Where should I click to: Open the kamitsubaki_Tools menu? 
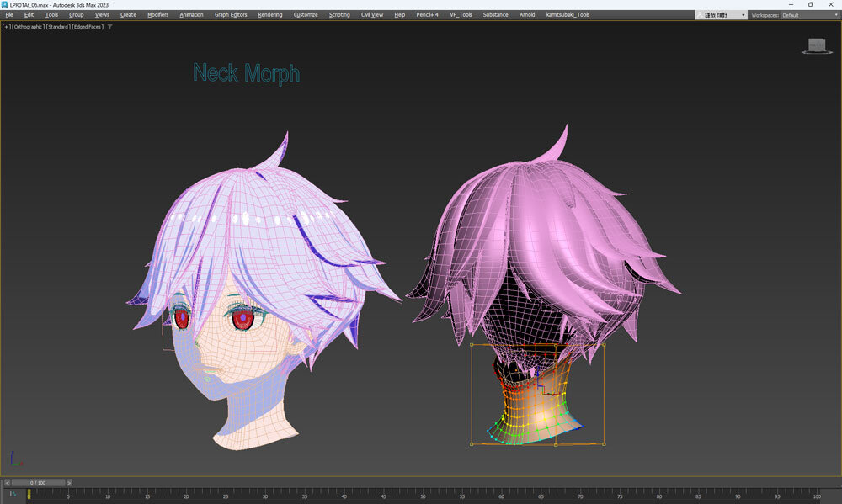[x=568, y=15]
